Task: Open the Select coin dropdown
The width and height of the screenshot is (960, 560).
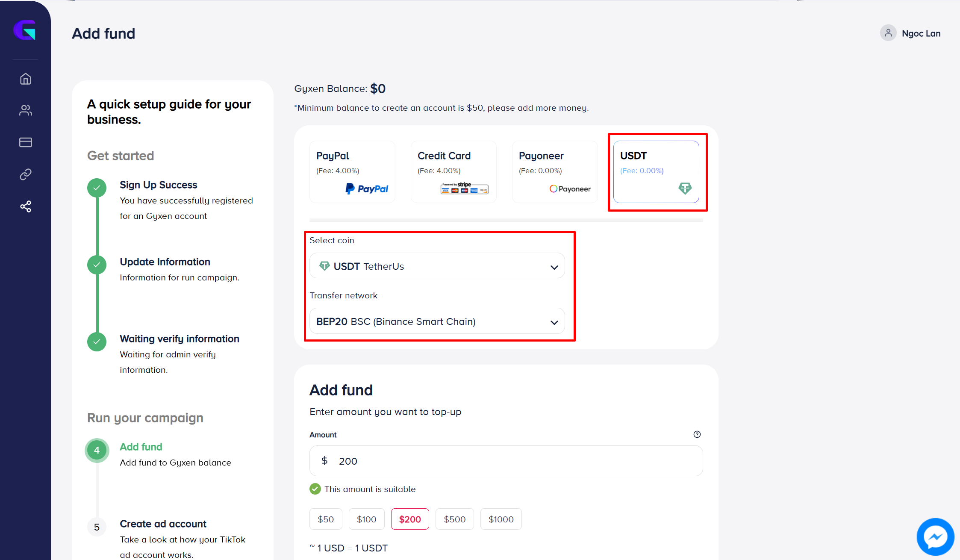Action: coord(437,266)
